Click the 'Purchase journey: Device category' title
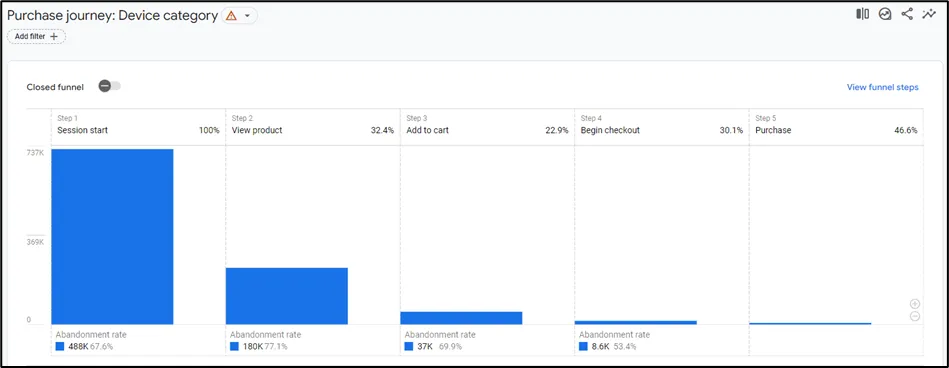This screenshot has height=368, width=949. [x=113, y=16]
